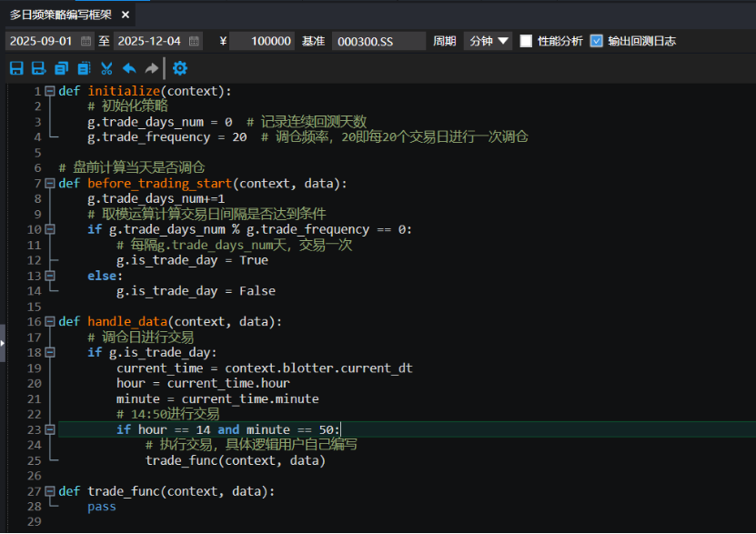
Task: Click the Copy icon with solid pages
Action: coord(61,68)
